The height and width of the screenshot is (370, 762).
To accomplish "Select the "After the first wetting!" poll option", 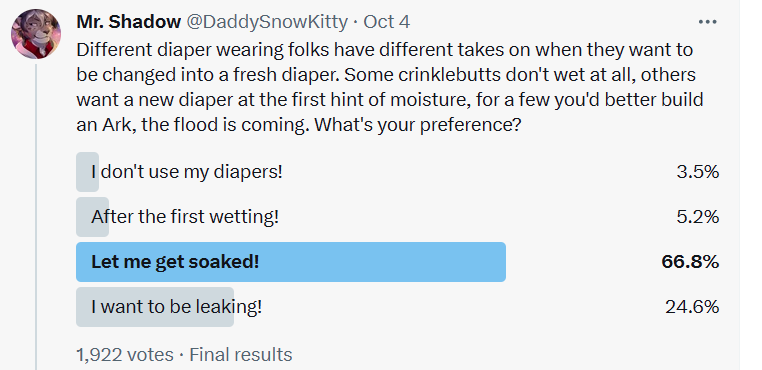I will (397, 217).
